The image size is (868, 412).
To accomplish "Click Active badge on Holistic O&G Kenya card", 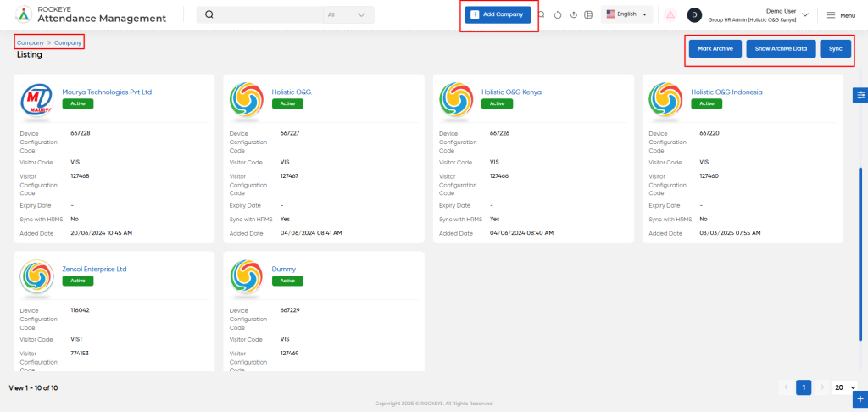I will [497, 103].
